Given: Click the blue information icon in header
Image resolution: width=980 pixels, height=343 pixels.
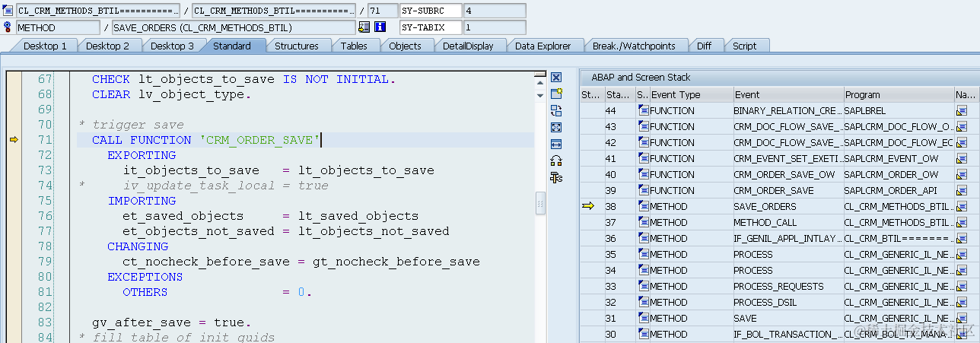Looking at the screenshot, I should (x=380, y=27).
